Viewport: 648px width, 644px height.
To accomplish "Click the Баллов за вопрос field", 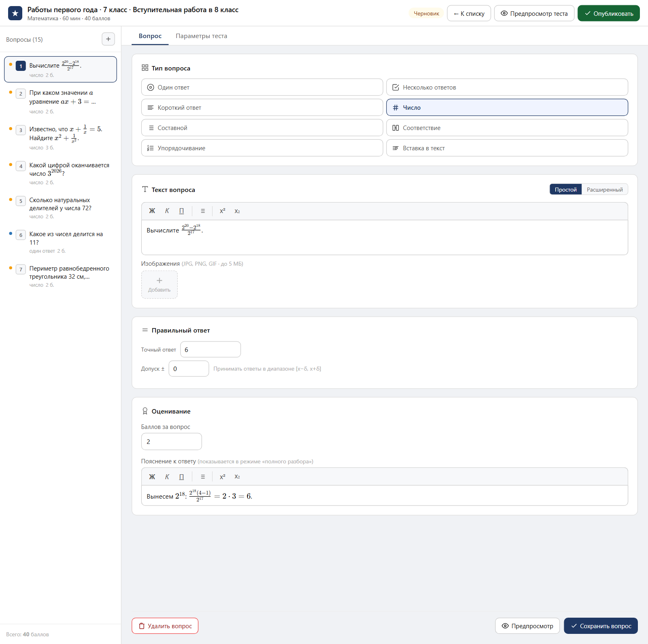I will click(x=171, y=441).
